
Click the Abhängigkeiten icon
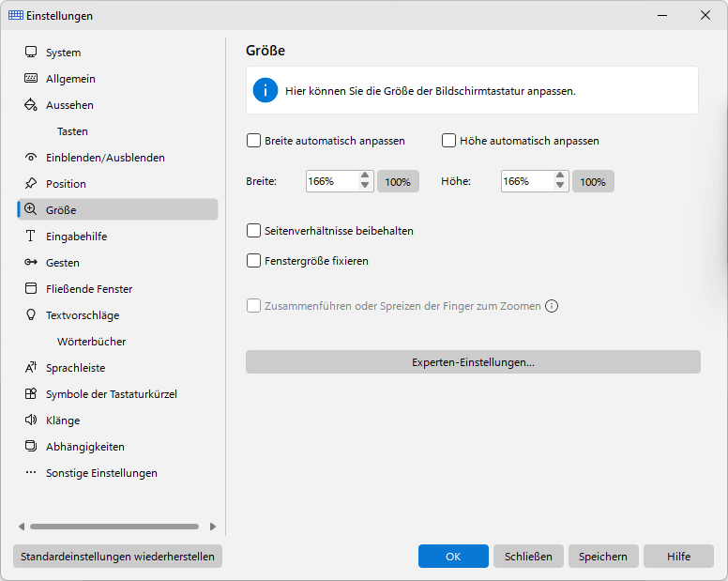(31, 447)
